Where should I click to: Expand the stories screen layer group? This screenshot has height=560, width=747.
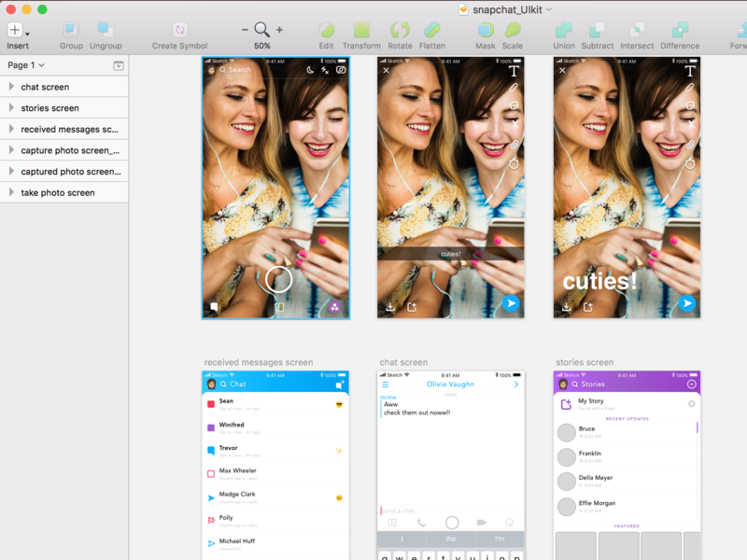pyautogui.click(x=11, y=107)
